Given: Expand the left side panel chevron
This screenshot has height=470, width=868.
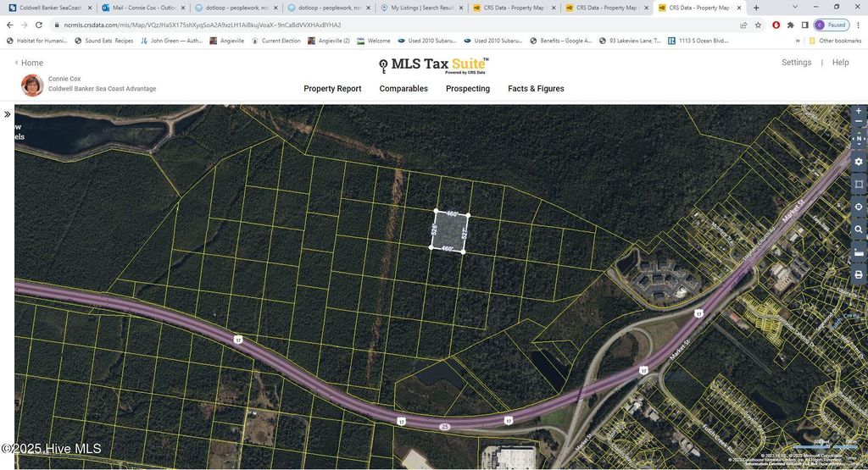Looking at the screenshot, I should point(7,114).
